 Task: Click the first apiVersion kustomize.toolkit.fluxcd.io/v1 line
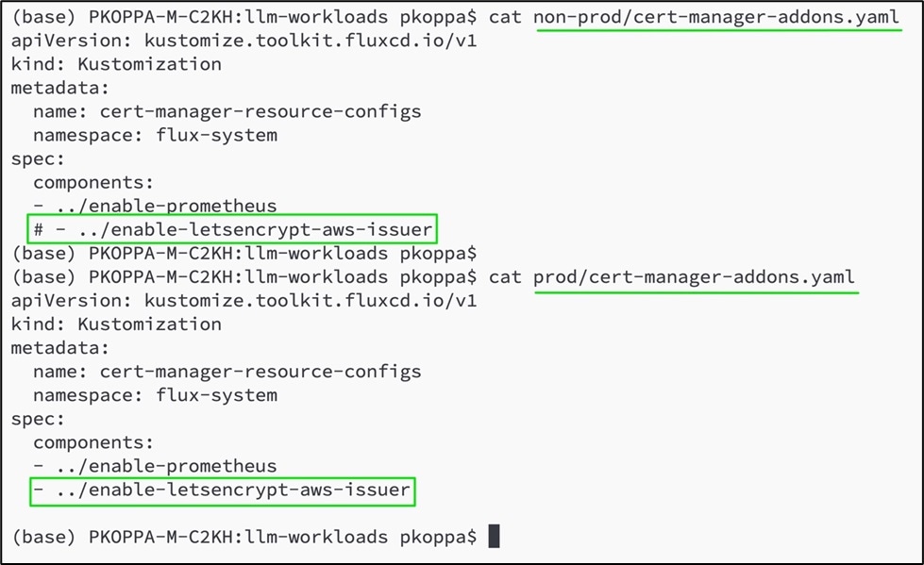[x=244, y=41]
